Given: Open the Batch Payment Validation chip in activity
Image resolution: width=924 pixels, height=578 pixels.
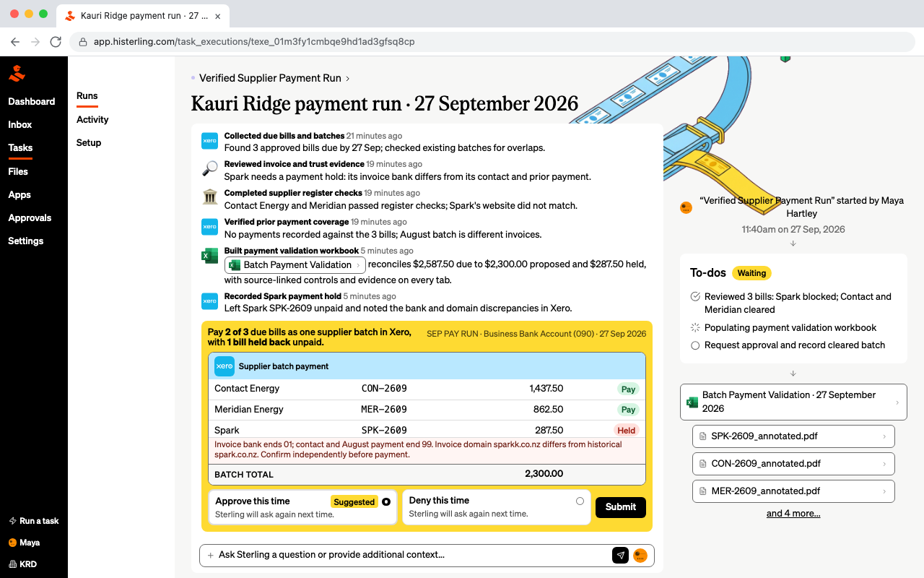Looking at the screenshot, I should pos(295,265).
